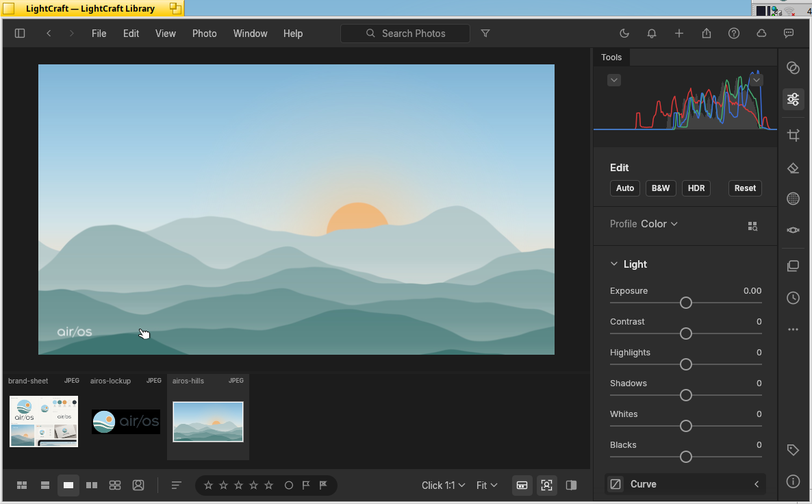The height and width of the screenshot is (504, 812).
Task: Open the help question mark icon
Action: (x=734, y=33)
